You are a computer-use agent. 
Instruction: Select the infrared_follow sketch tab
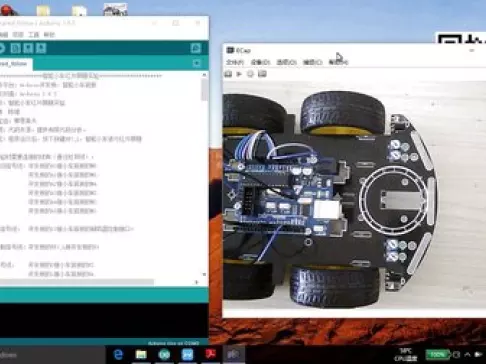(15, 64)
